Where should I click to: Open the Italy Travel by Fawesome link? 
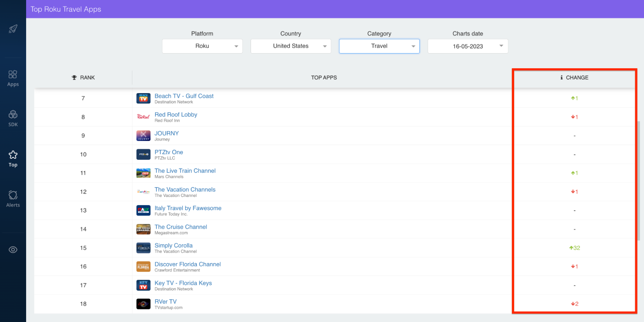coord(188,208)
